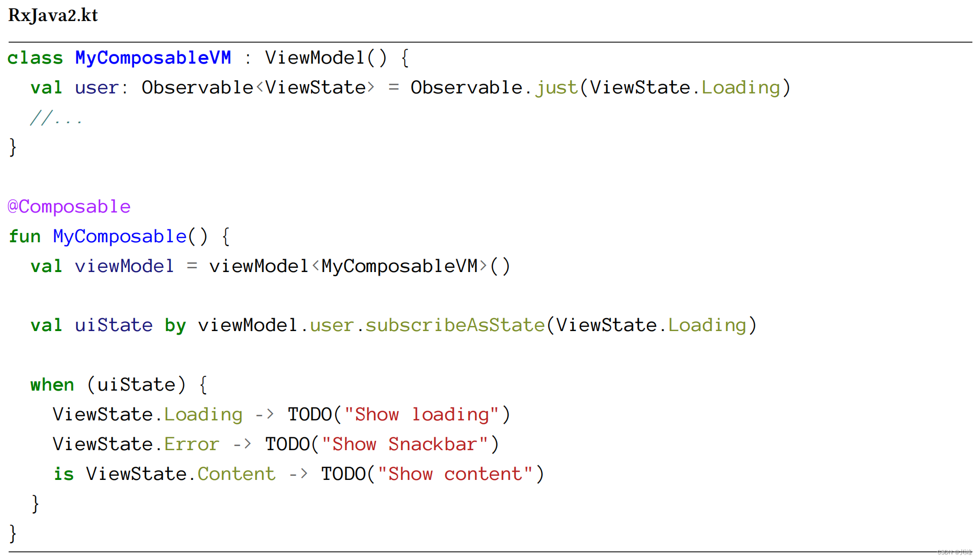The height and width of the screenshot is (560, 980).
Task: Click the is keyword before ViewState.Content
Action: point(64,474)
